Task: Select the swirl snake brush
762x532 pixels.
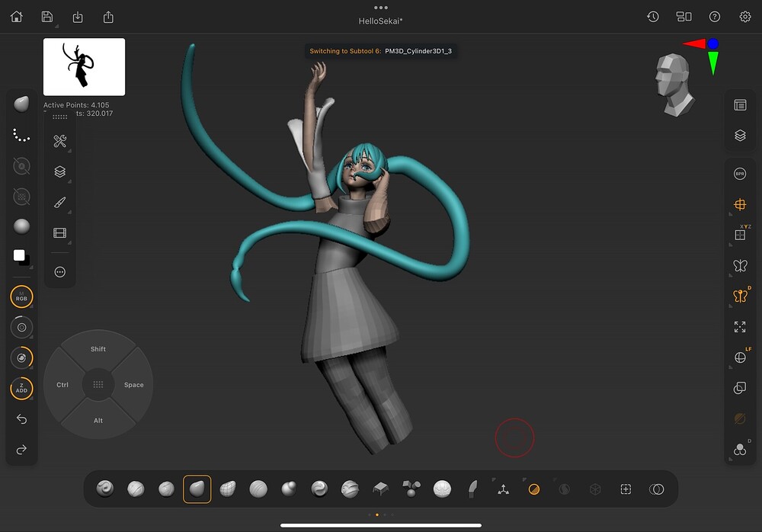Action: tap(105, 489)
